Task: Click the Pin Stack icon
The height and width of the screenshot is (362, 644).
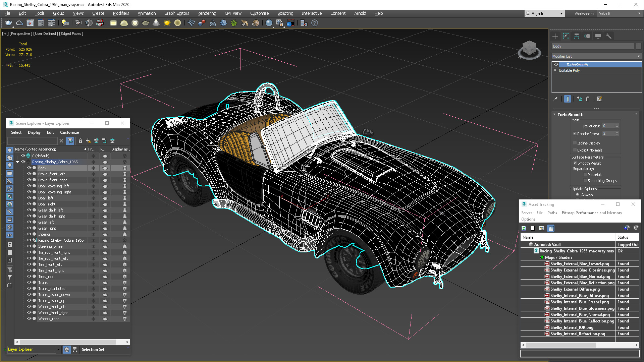Action: 555,99
